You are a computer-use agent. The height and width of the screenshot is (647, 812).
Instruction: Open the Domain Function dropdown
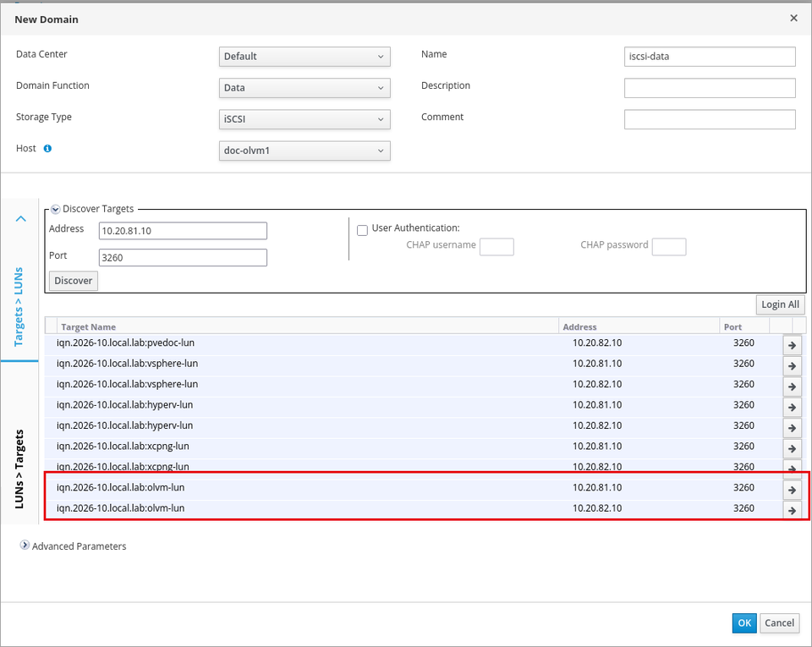[x=304, y=88]
